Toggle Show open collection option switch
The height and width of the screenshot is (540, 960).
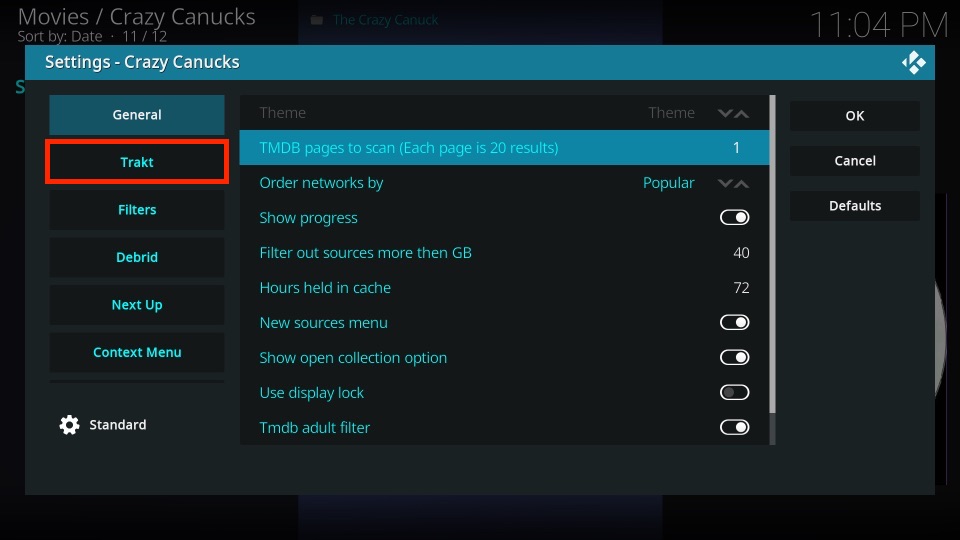734,358
